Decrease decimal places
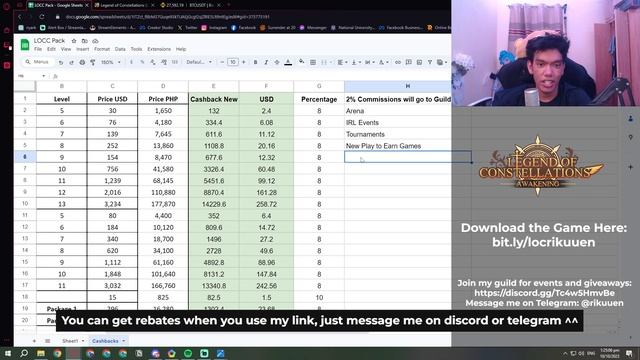The height and width of the screenshot is (360, 640). [153, 62]
